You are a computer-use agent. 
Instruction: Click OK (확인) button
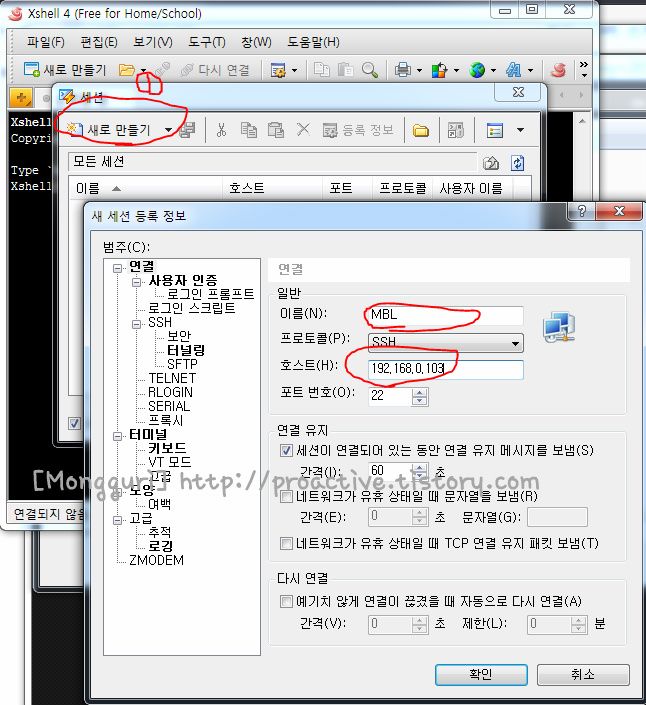point(481,674)
